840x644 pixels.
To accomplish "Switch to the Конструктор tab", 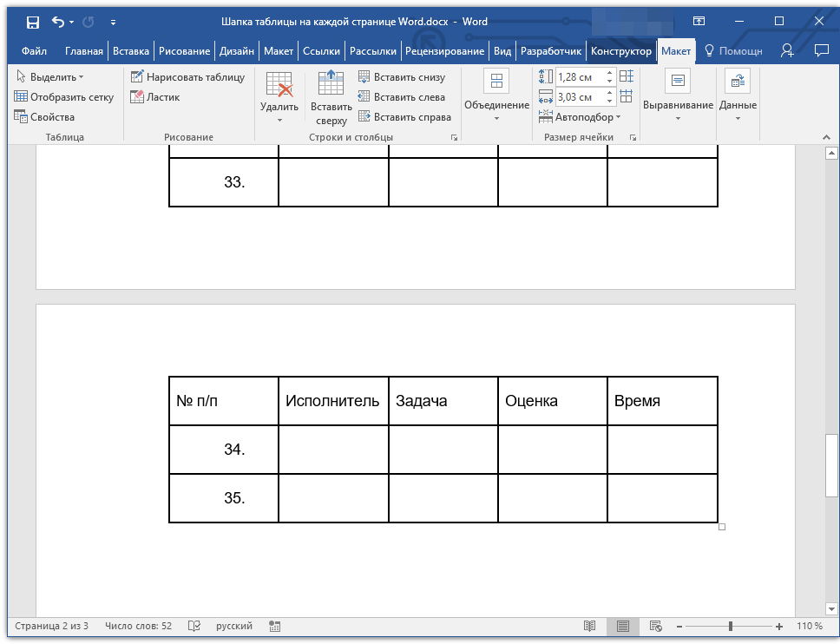I will tap(621, 51).
